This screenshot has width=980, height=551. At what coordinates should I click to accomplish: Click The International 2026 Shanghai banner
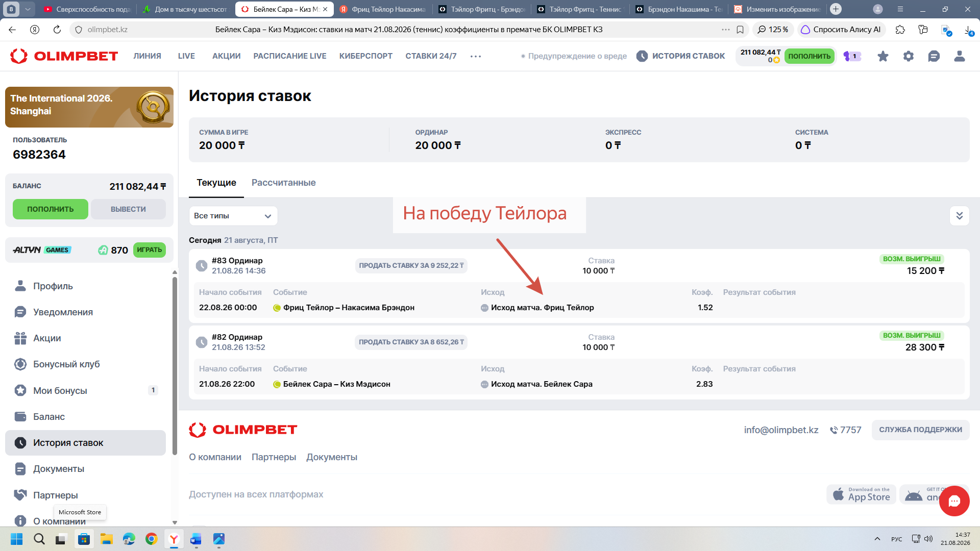point(89,107)
